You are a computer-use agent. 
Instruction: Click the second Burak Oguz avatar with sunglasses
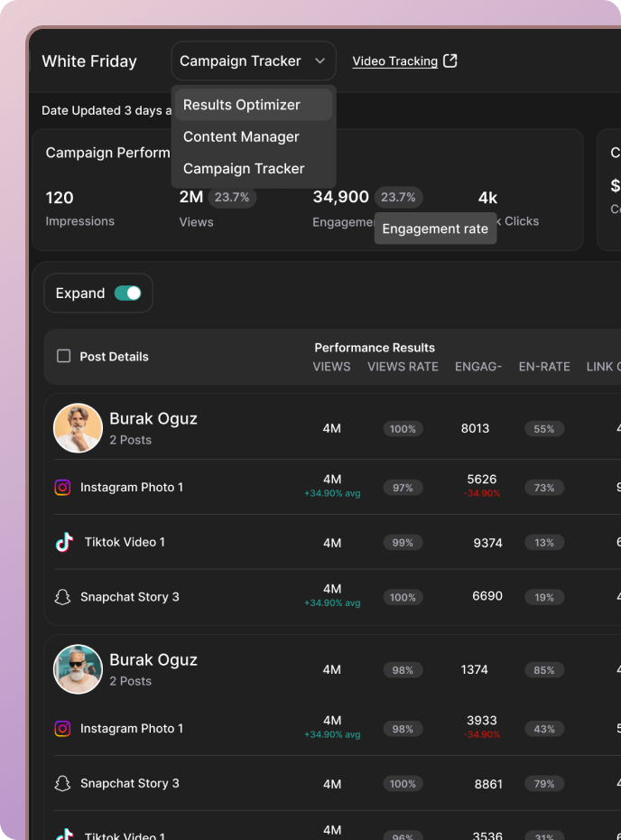tap(79, 669)
